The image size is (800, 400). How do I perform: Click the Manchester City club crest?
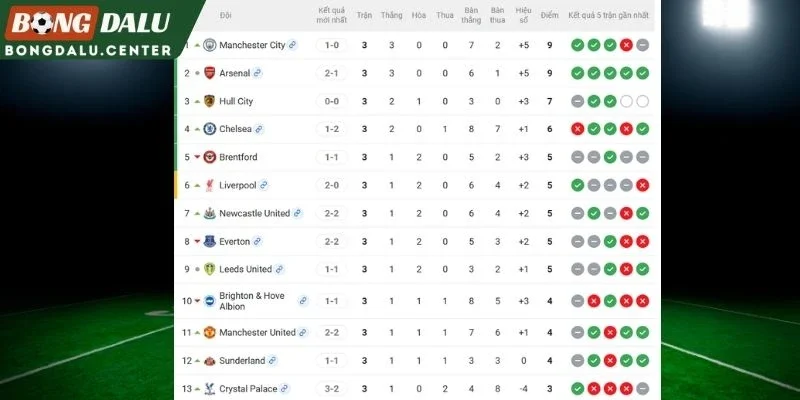(210, 45)
